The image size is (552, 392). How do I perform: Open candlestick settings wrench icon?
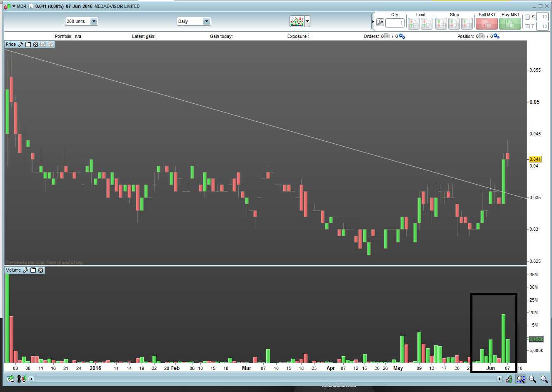click(x=509, y=379)
